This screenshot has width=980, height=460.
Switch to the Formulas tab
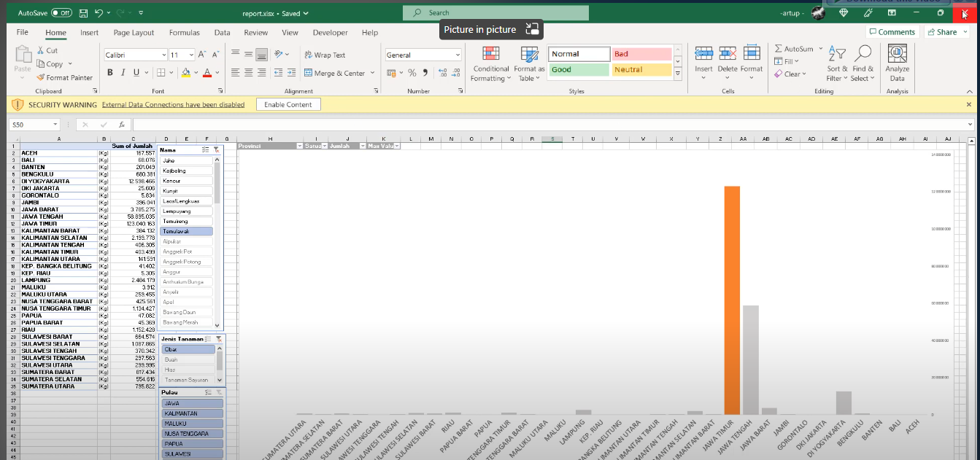click(185, 33)
